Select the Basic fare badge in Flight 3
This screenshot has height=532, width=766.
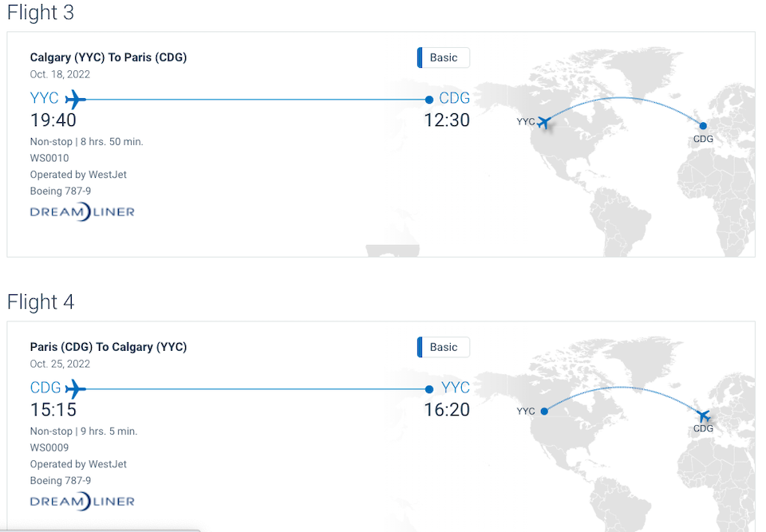(444, 57)
